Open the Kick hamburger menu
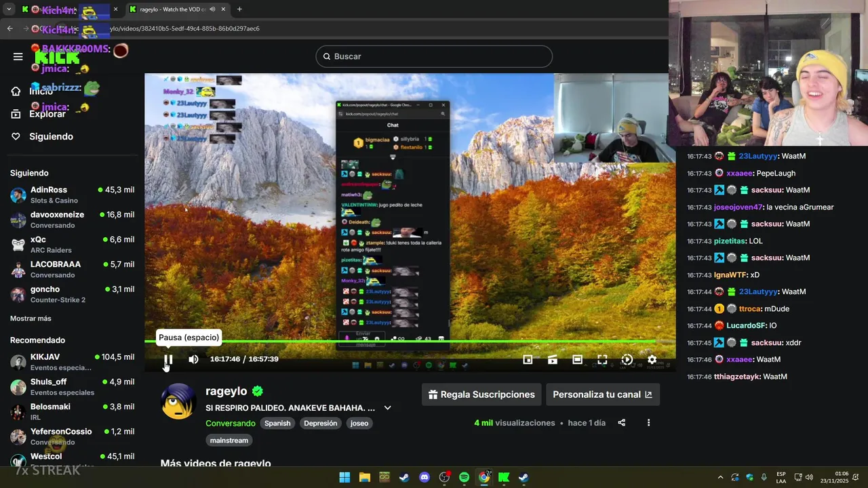Screen dimensions: 868x488 [x=18, y=56]
